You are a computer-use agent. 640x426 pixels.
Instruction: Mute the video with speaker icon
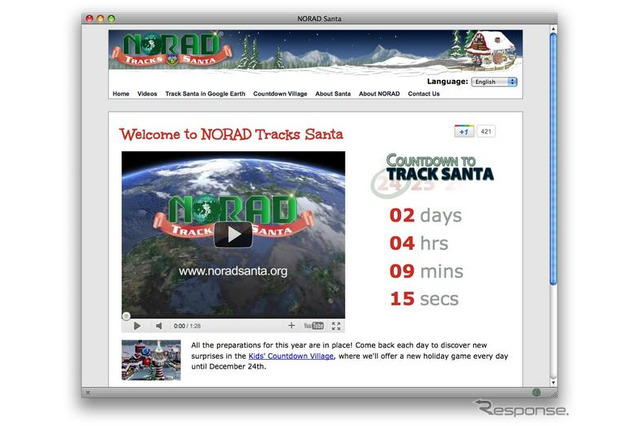[159, 326]
